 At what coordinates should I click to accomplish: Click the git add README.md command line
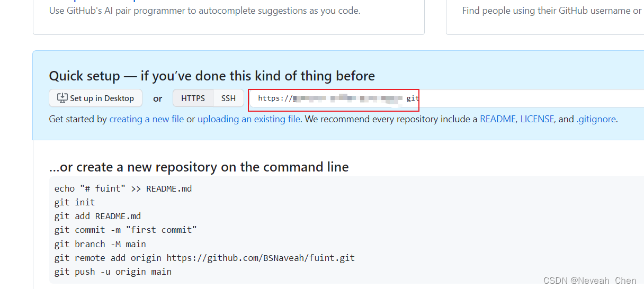pos(97,216)
